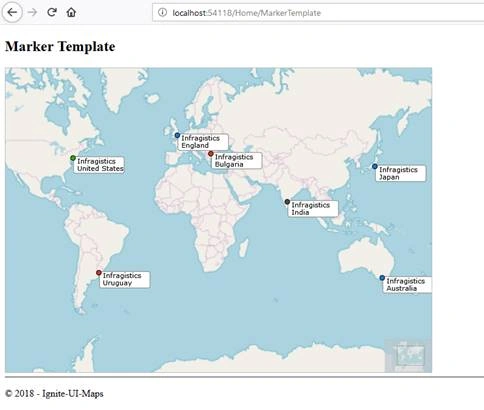Viewport: 484px width, 410px height.
Task: Click the browser Forward arrow button
Action: 32,12
